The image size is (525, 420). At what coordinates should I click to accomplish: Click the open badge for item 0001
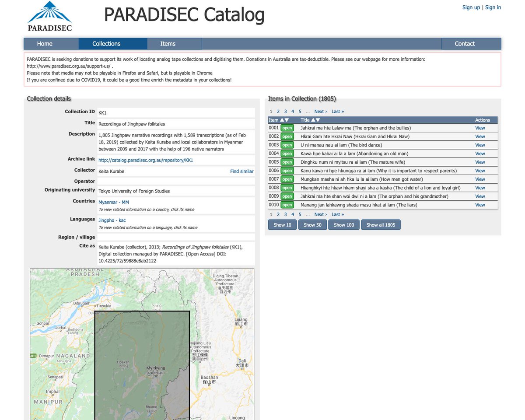click(x=287, y=128)
